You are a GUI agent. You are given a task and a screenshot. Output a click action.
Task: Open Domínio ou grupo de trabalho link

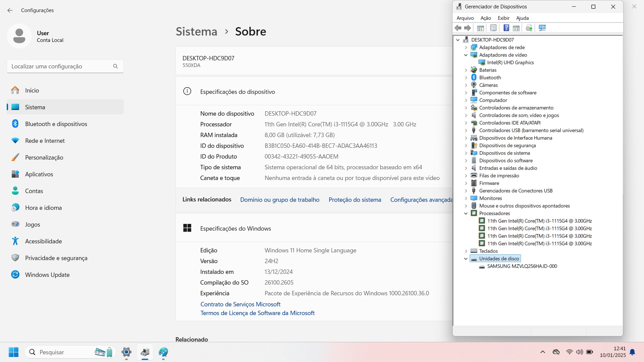coord(280,200)
